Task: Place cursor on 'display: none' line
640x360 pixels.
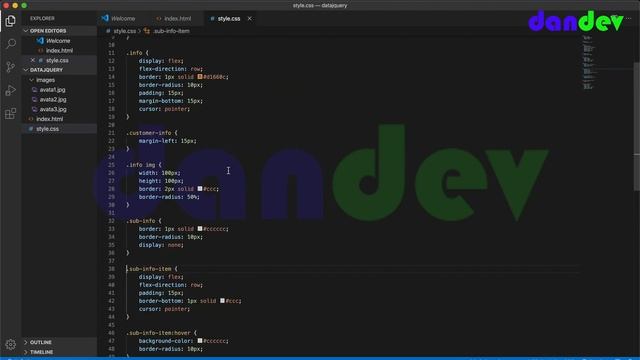Action: click(x=161, y=245)
